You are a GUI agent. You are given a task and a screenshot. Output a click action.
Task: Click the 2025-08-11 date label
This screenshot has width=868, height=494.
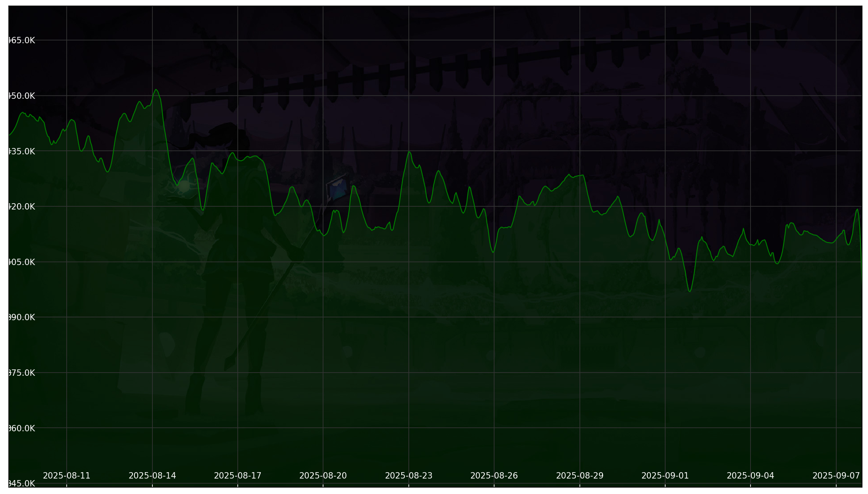click(x=66, y=475)
